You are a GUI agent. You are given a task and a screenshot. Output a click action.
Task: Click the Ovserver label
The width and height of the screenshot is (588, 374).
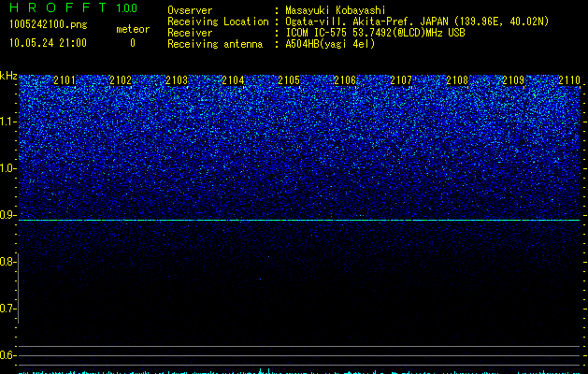pyautogui.click(x=190, y=10)
